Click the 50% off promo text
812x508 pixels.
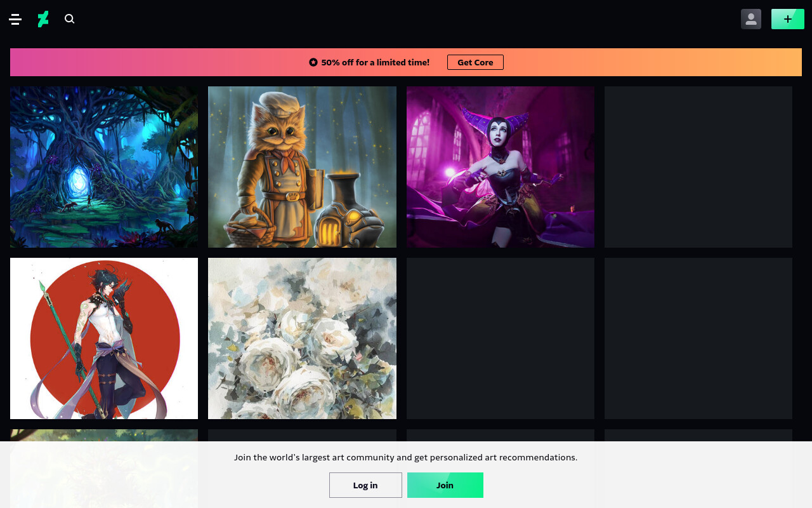pyautogui.click(x=376, y=62)
